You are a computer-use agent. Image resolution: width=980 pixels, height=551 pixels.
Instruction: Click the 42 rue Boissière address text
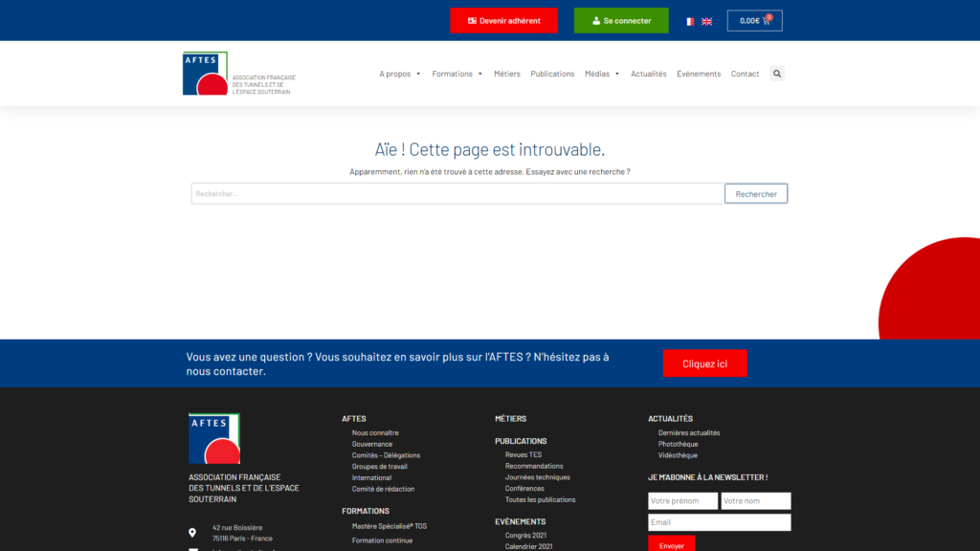(x=237, y=528)
